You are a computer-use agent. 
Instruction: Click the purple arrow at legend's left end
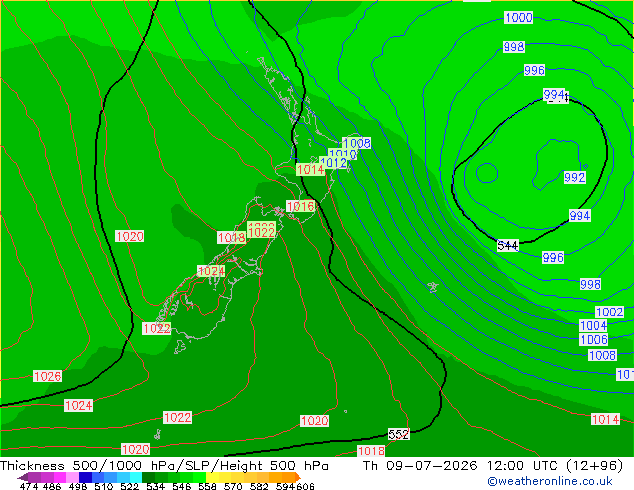(x=23, y=477)
